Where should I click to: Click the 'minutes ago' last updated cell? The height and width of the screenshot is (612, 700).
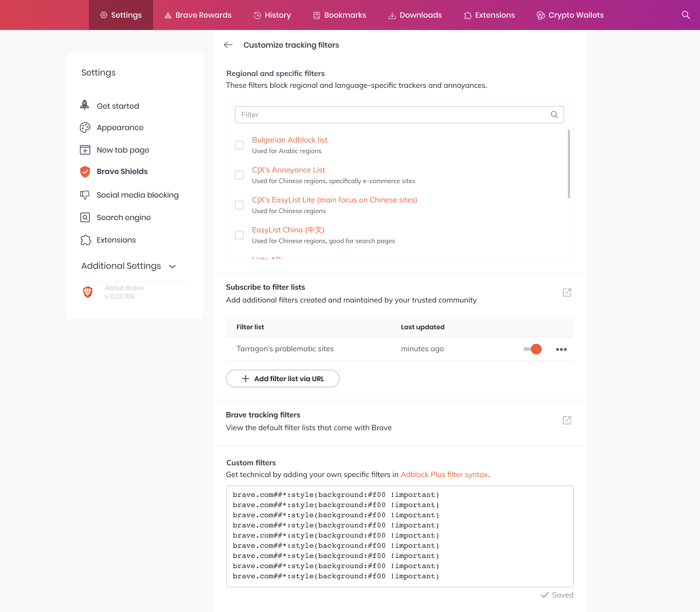coord(422,349)
